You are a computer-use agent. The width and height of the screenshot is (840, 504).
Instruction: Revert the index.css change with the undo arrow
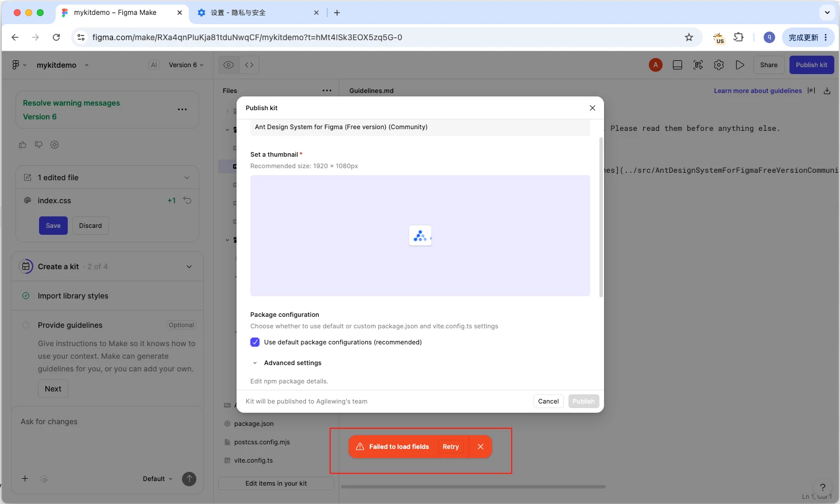[187, 200]
